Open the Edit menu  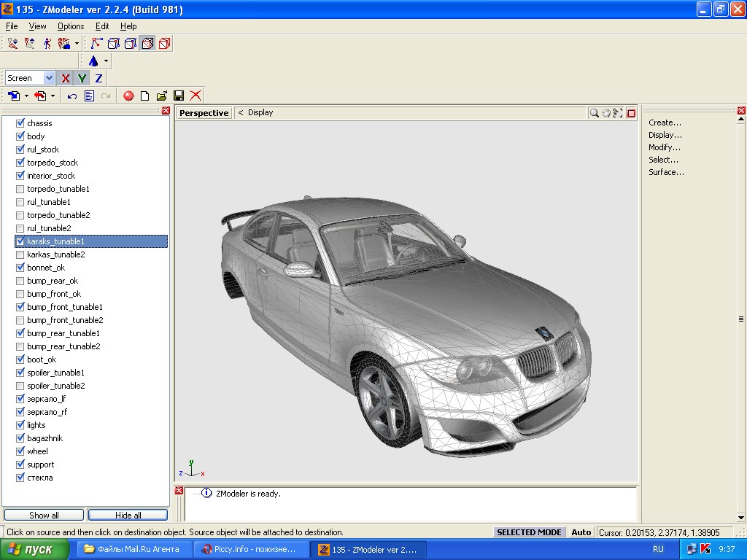(102, 26)
